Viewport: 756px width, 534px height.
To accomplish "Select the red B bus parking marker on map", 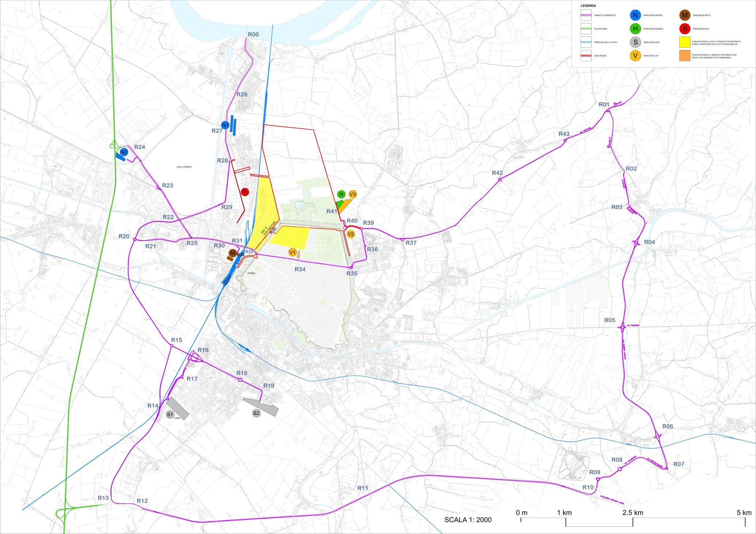I will tap(245, 192).
